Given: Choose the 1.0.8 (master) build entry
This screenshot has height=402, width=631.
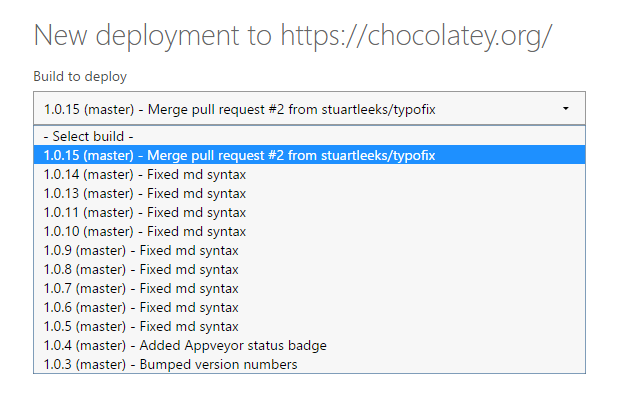Looking at the screenshot, I should point(141,269).
